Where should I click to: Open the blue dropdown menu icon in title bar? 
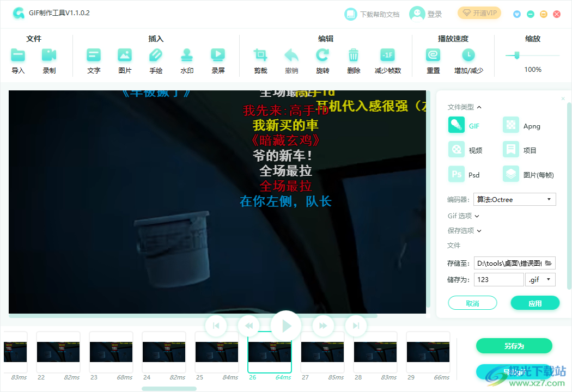(x=517, y=14)
